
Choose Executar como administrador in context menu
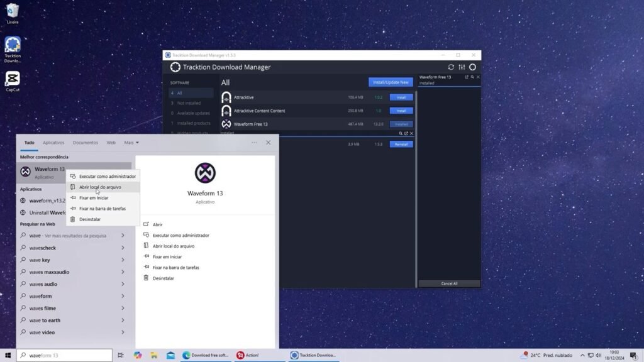tap(103, 177)
